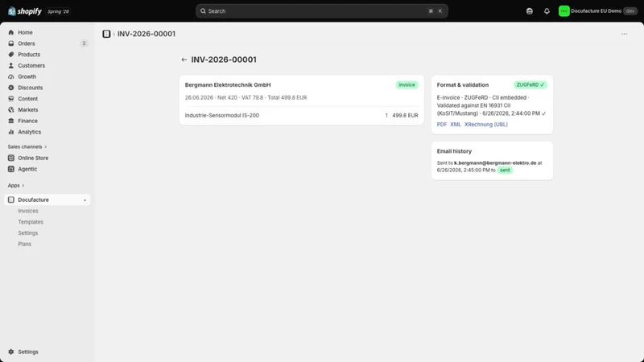Click the Bergmann Elektrotechnik GmbH customer name
Screen dimensions: 644x362
(228, 85)
